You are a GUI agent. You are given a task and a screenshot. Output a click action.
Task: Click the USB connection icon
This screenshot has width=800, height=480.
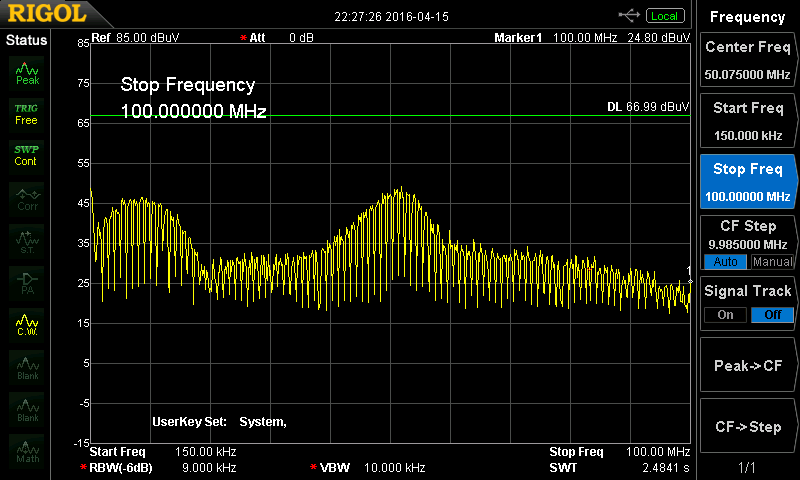point(629,15)
